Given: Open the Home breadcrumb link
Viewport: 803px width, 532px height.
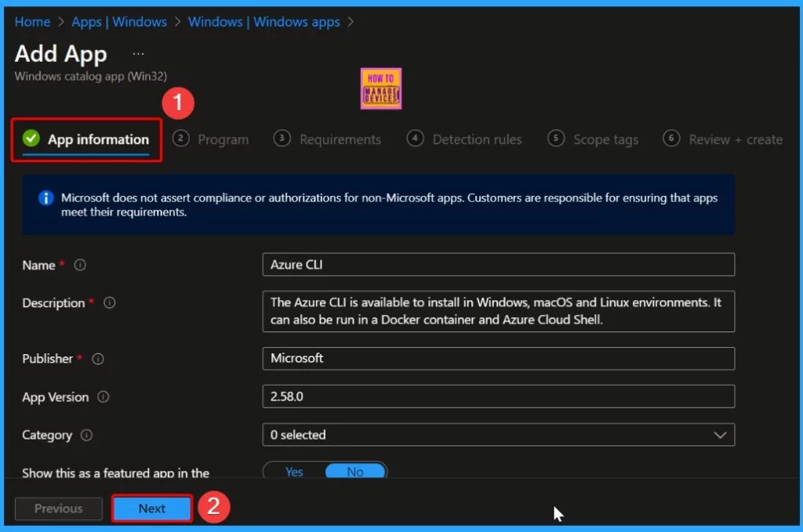Looking at the screenshot, I should click(x=32, y=22).
